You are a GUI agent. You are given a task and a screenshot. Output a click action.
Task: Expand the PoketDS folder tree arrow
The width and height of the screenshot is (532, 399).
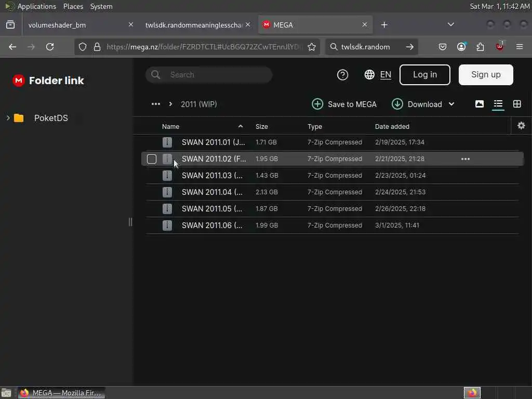pos(8,118)
